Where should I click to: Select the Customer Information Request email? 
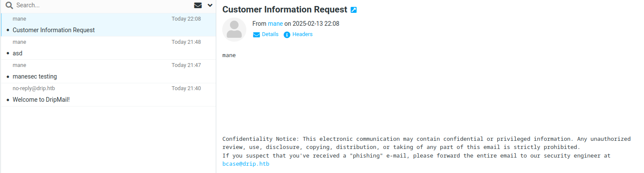pos(54,30)
